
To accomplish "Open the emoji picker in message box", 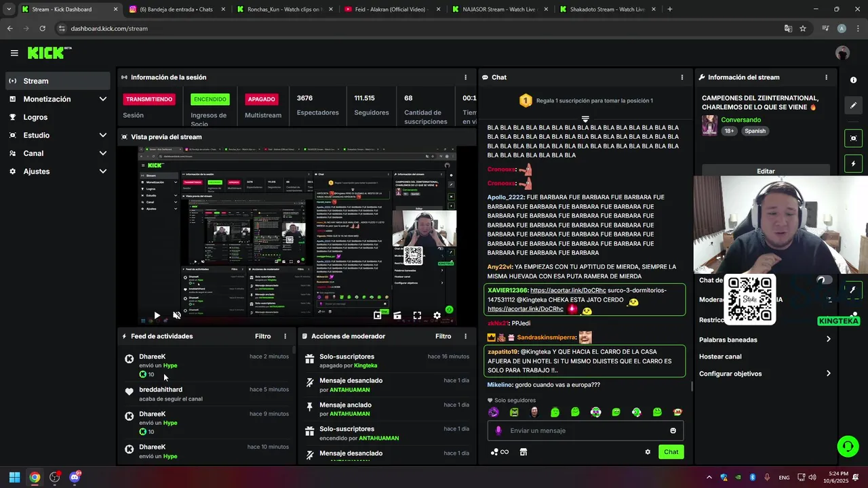I will 673,430.
